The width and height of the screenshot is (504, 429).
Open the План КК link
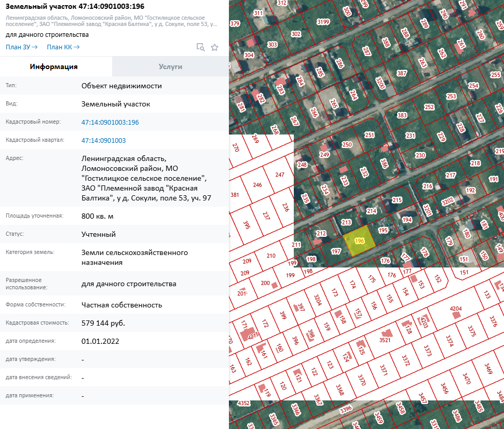point(63,47)
